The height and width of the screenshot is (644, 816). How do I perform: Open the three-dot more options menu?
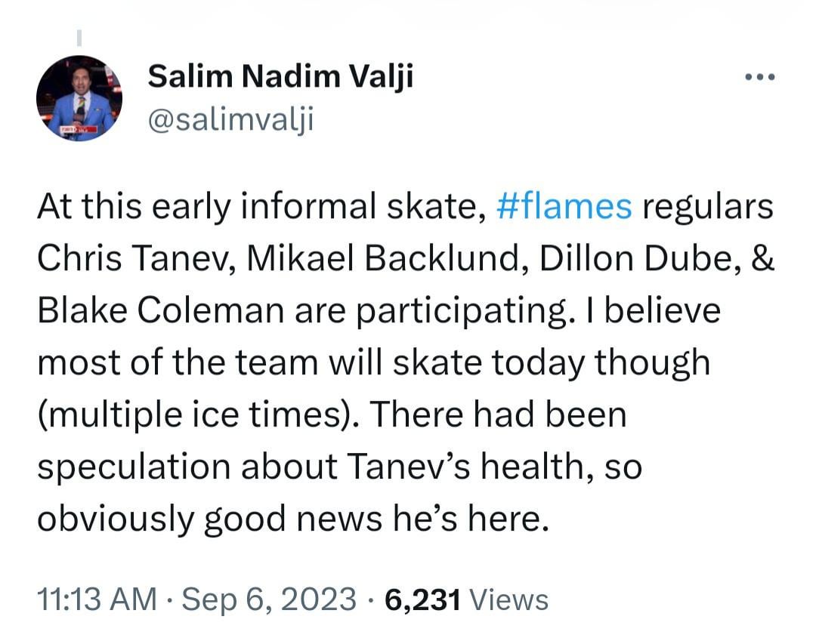click(759, 77)
